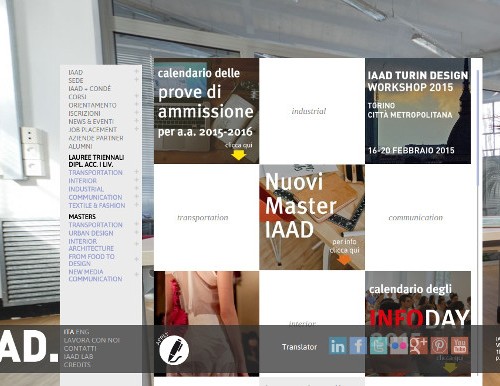Viewport: 500px width, 386px height.
Task: Click the round pen Apply icon
Action: 174,351
